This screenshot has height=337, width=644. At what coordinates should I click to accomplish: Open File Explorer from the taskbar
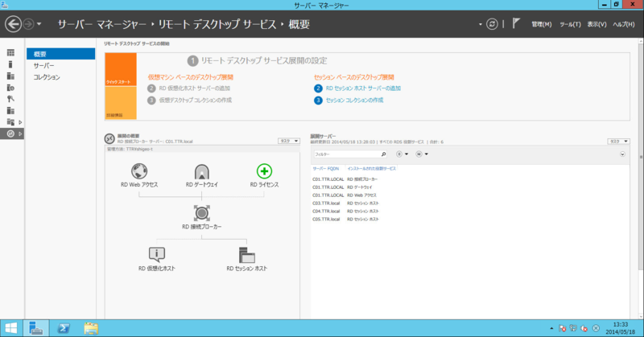(x=91, y=328)
